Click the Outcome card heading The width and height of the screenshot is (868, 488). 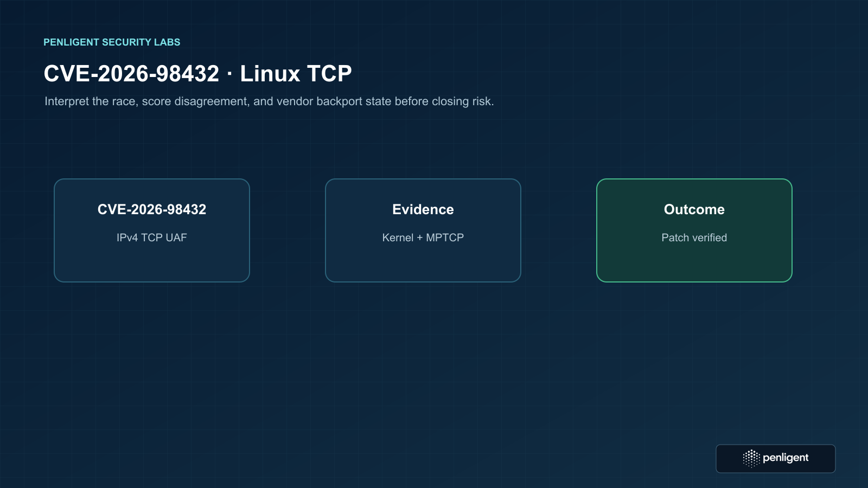[694, 209]
